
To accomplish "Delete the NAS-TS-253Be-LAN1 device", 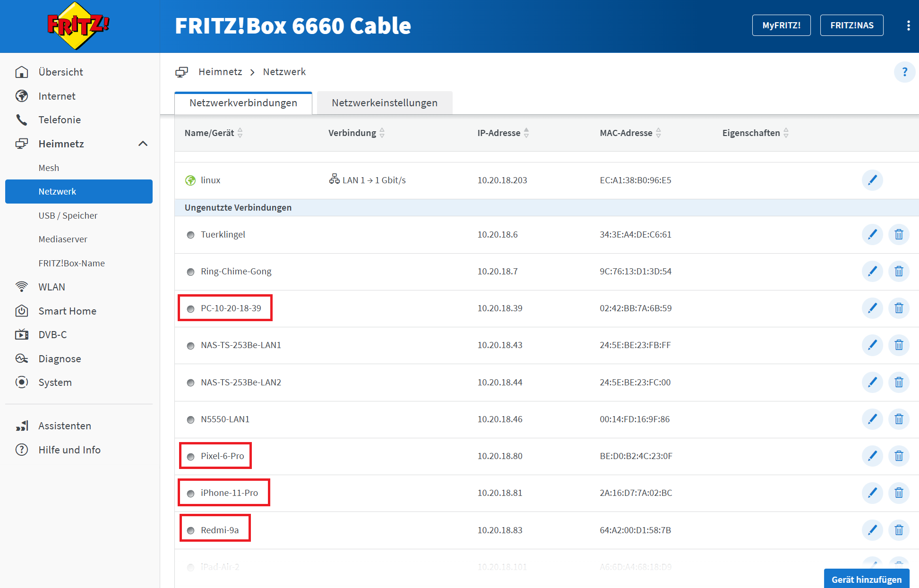I will [x=899, y=345].
